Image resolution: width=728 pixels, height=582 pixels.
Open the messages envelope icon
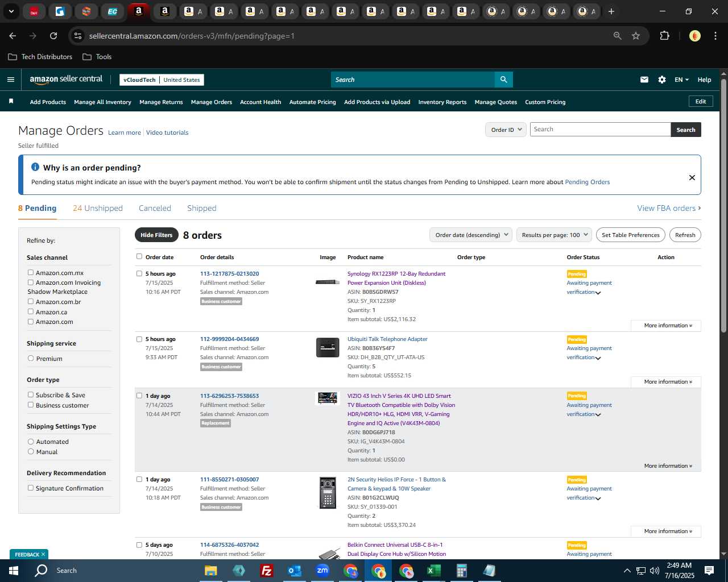[x=644, y=80]
